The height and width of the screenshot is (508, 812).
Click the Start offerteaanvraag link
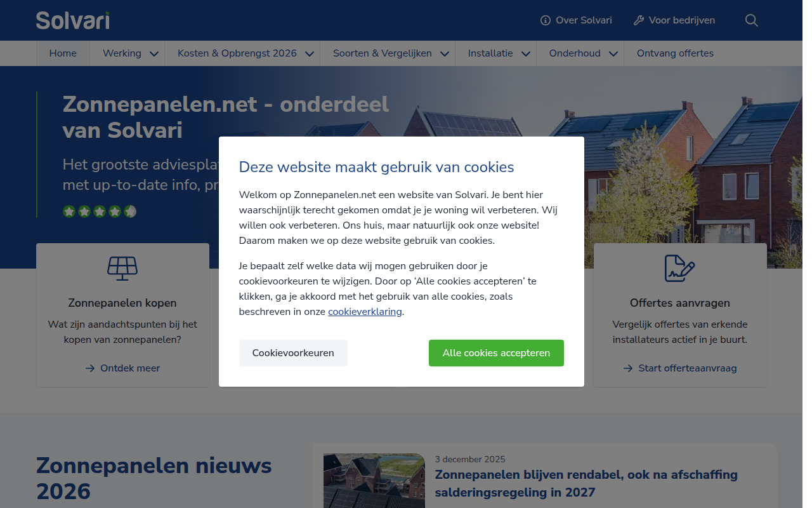(680, 368)
